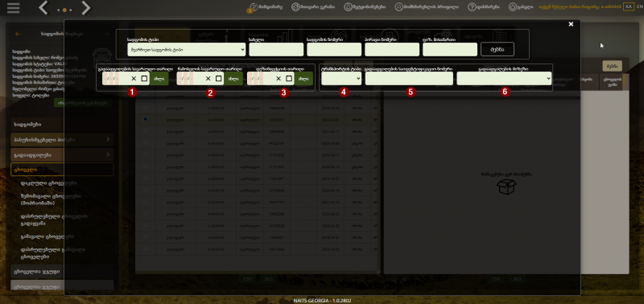Clear the first date field with X
The image size is (644, 304).
click(134, 78)
